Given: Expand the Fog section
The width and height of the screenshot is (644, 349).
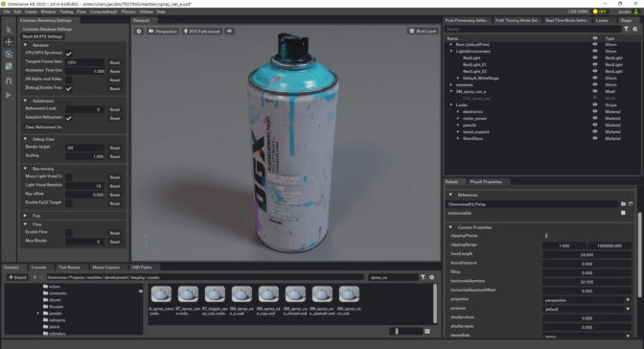Looking at the screenshot, I should point(26,216).
